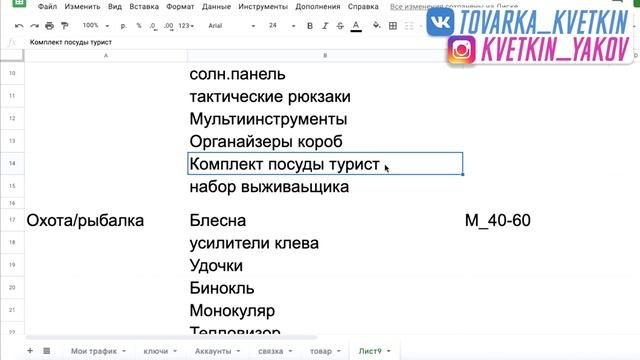The height and width of the screenshot is (360, 640).
Task: Apply ruble currency format (р.)
Action: [x=124, y=26]
